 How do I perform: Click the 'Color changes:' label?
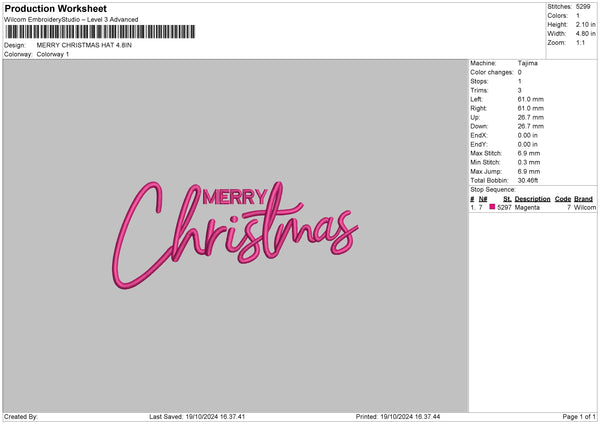492,72
